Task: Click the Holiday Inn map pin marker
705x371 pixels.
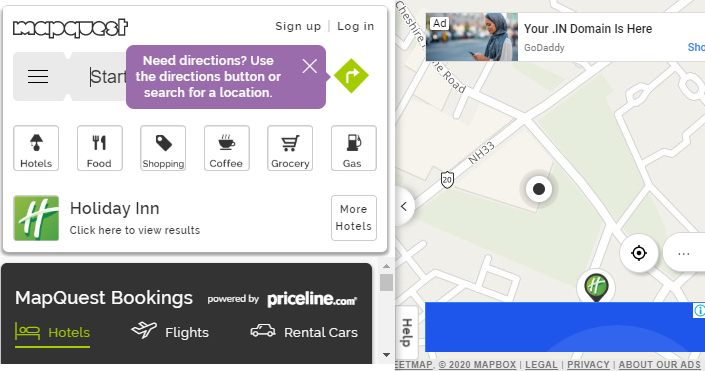Action: click(596, 287)
